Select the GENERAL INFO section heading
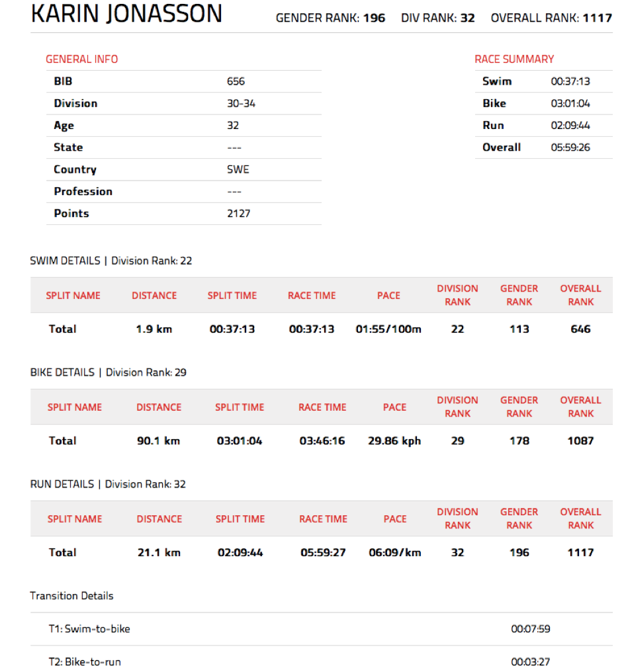 [x=81, y=60]
